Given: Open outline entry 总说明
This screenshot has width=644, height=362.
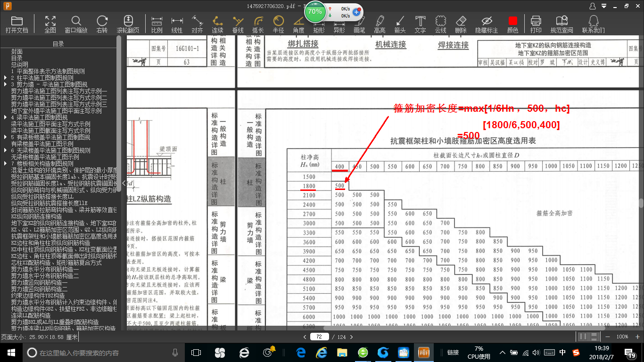Looking at the screenshot, I should click(x=20, y=65).
